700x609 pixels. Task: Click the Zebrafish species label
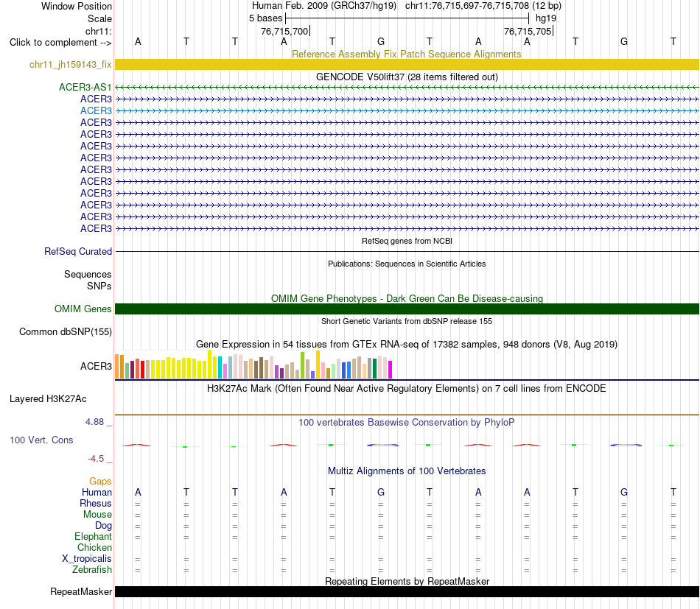92,570
